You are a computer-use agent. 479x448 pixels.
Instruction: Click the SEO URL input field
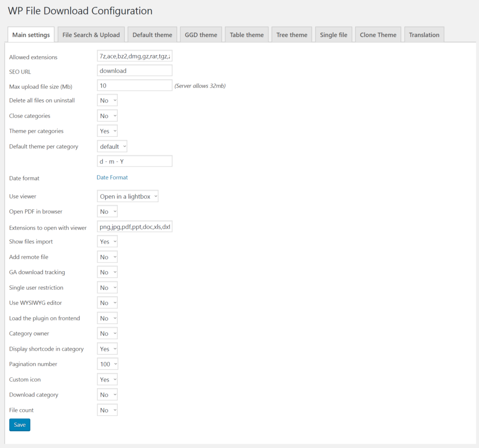tap(134, 71)
